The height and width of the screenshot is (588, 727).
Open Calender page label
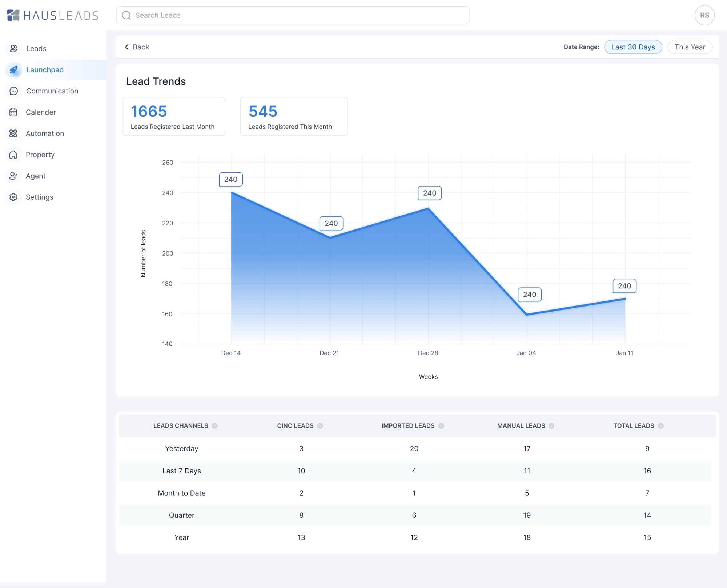tap(41, 112)
